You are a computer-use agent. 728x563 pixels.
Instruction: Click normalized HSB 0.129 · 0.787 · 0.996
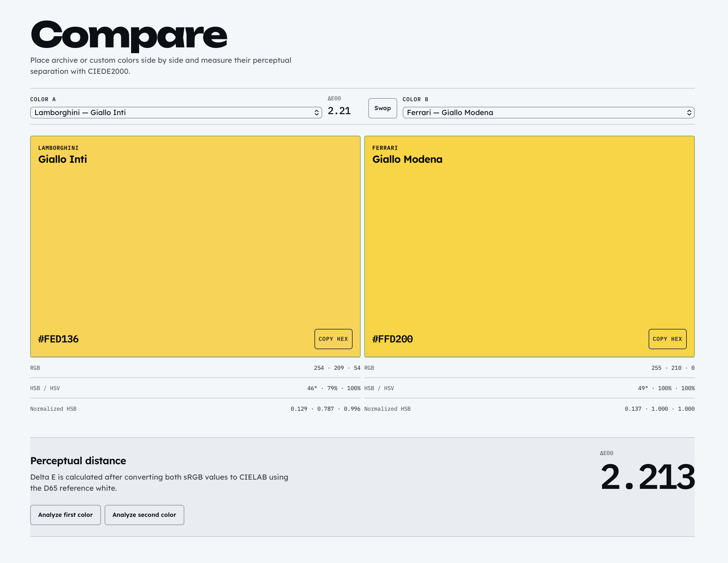(325, 409)
